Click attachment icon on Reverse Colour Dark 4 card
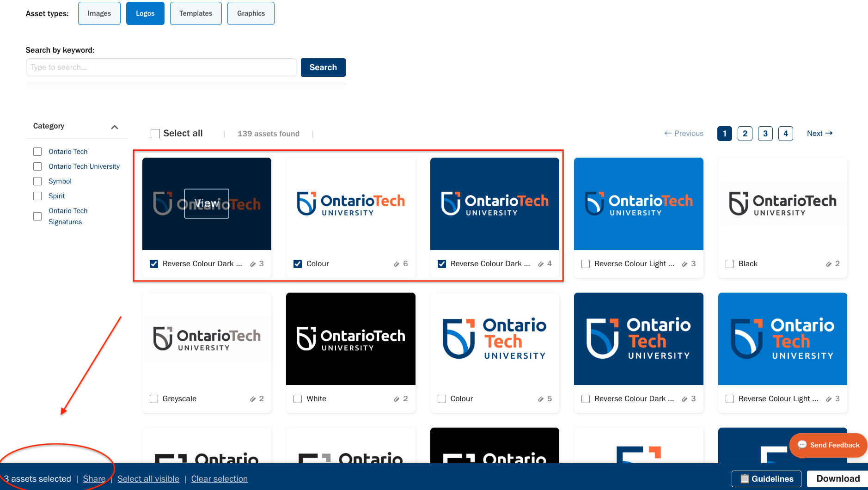Viewport: 868px width, 490px height. pyautogui.click(x=541, y=264)
